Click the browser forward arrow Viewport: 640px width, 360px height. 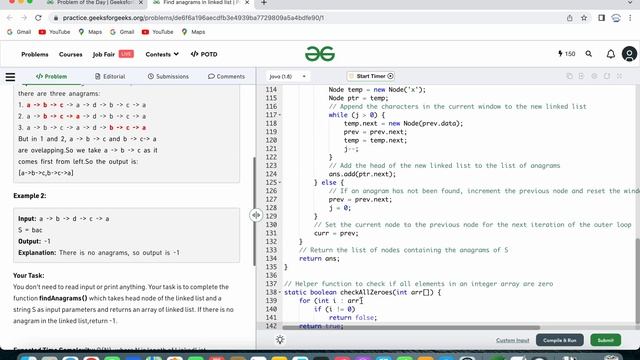[24, 18]
